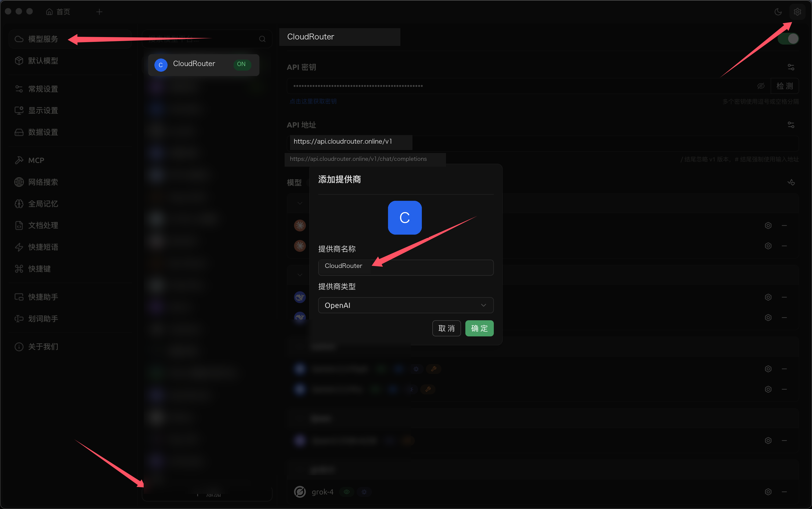Open 关于我们 info icon

point(19,347)
